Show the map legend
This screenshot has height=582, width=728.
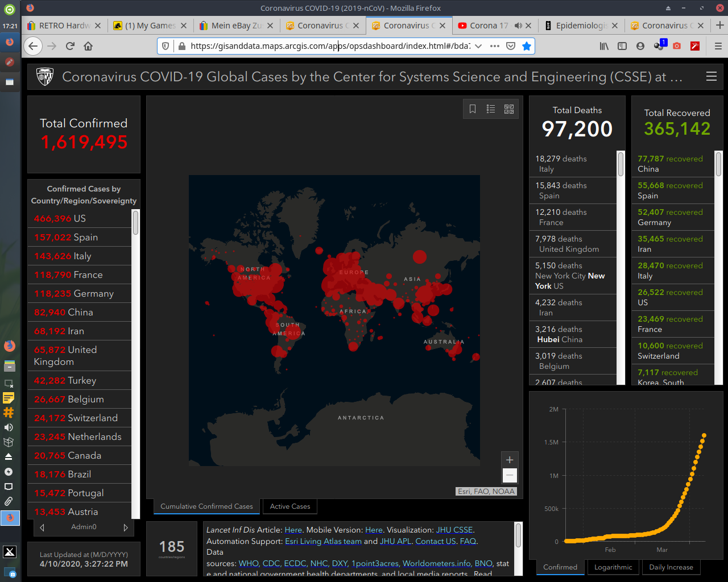pyautogui.click(x=491, y=109)
